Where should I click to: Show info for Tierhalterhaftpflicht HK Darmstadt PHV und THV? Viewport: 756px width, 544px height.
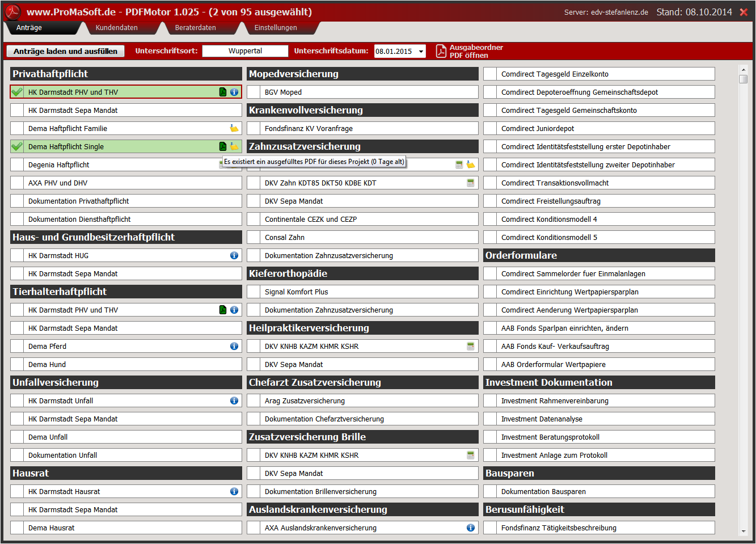(x=234, y=310)
